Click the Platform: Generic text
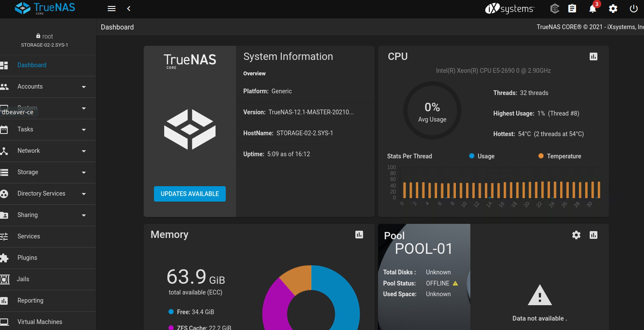Image resolution: width=644 pixels, height=330 pixels. click(x=268, y=91)
